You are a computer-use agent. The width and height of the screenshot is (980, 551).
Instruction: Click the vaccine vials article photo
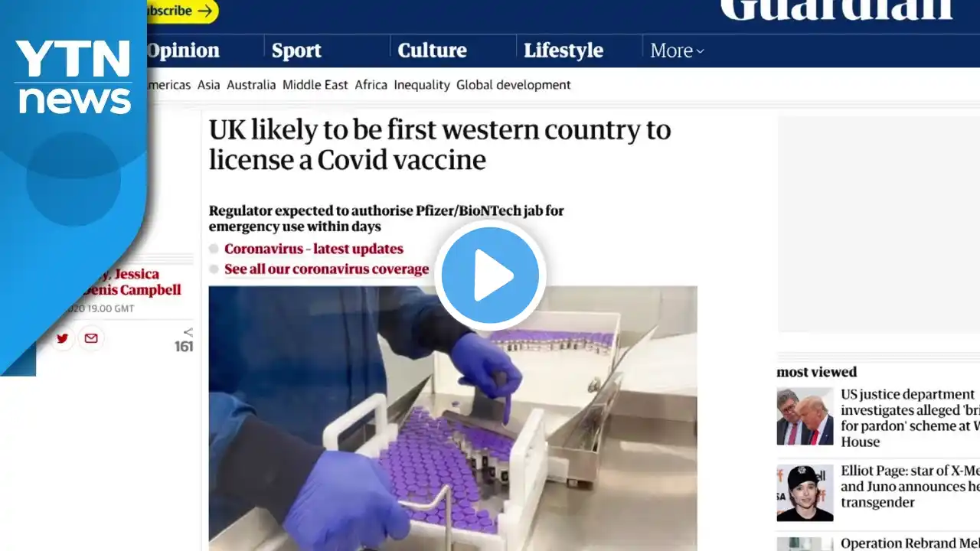coord(452,418)
